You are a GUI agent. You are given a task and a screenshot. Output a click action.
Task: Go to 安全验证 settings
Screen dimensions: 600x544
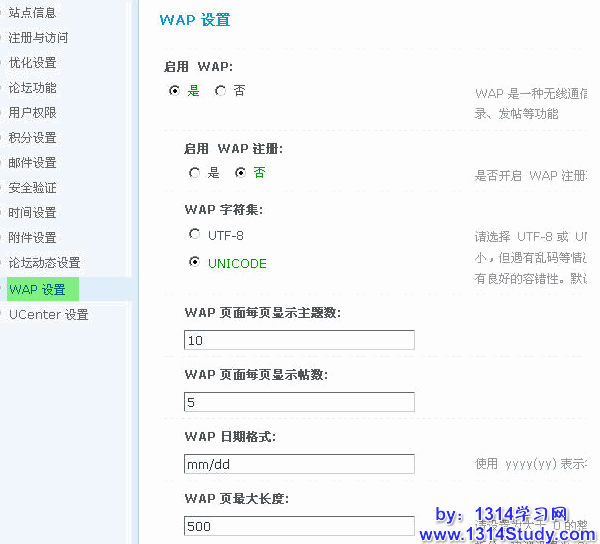(32, 188)
